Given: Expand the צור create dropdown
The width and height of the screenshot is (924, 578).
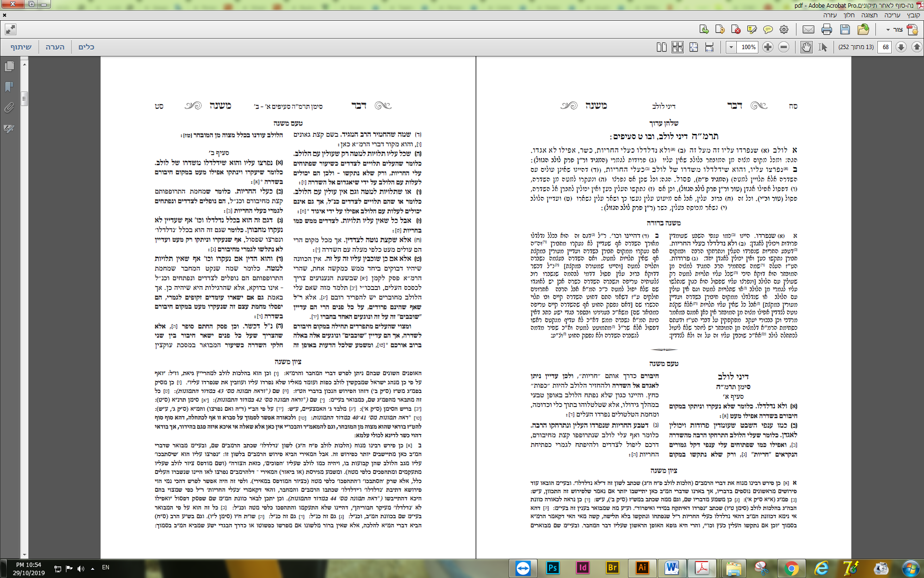Looking at the screenshot, I should point(888,30).
